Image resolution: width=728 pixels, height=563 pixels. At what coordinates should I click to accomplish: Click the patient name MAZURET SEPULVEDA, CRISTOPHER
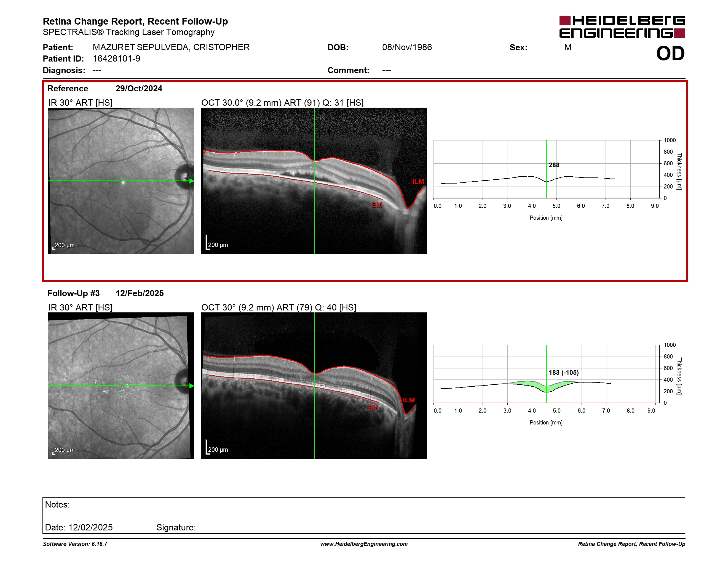(171, 47)
